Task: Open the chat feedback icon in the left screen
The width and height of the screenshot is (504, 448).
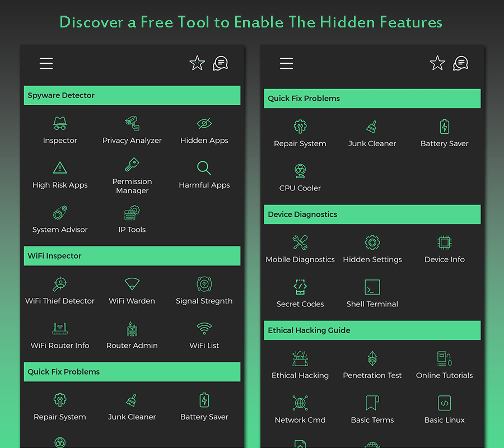Action: click(x=221, y=63)
